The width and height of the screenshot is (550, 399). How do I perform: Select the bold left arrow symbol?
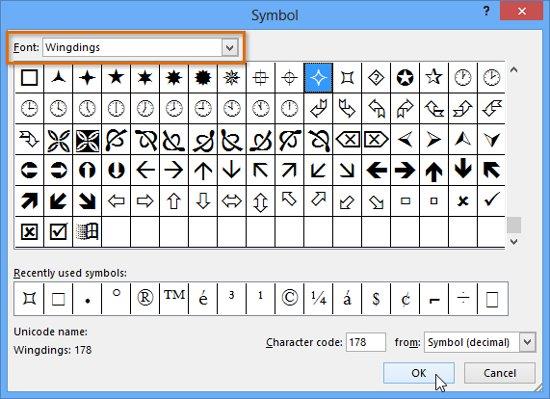tap(376, 170)
